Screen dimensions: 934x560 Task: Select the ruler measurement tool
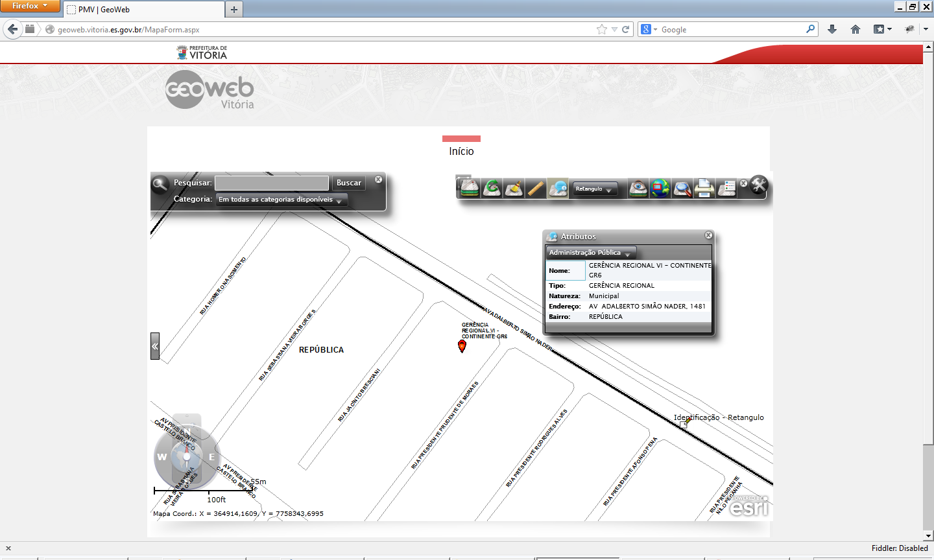coord(536,188)
